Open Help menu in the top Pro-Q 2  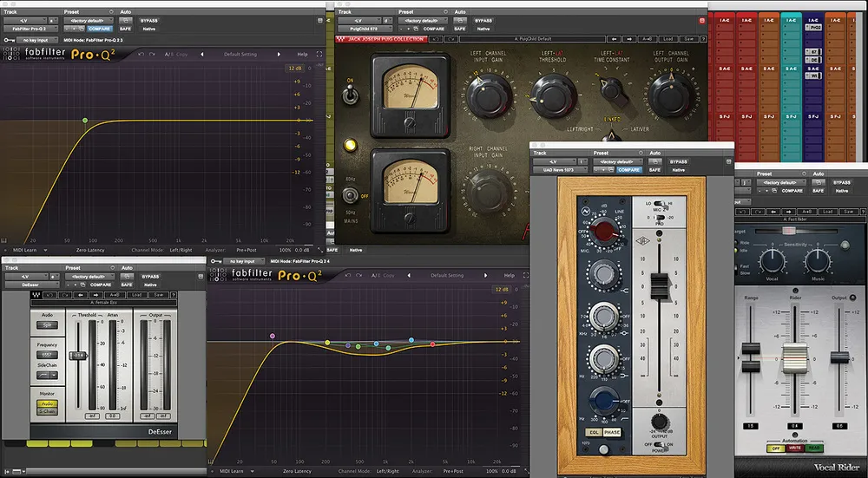click(x=302, y=54)
